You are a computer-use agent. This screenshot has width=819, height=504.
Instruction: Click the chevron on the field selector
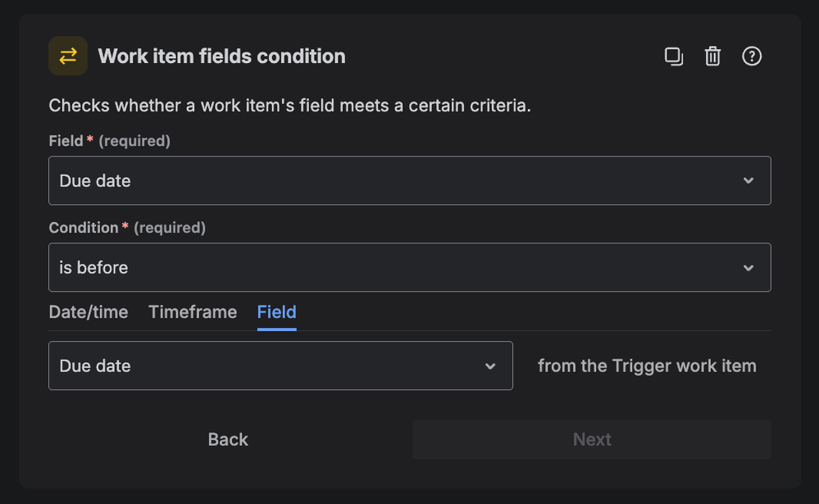click(x=491, y=366)
